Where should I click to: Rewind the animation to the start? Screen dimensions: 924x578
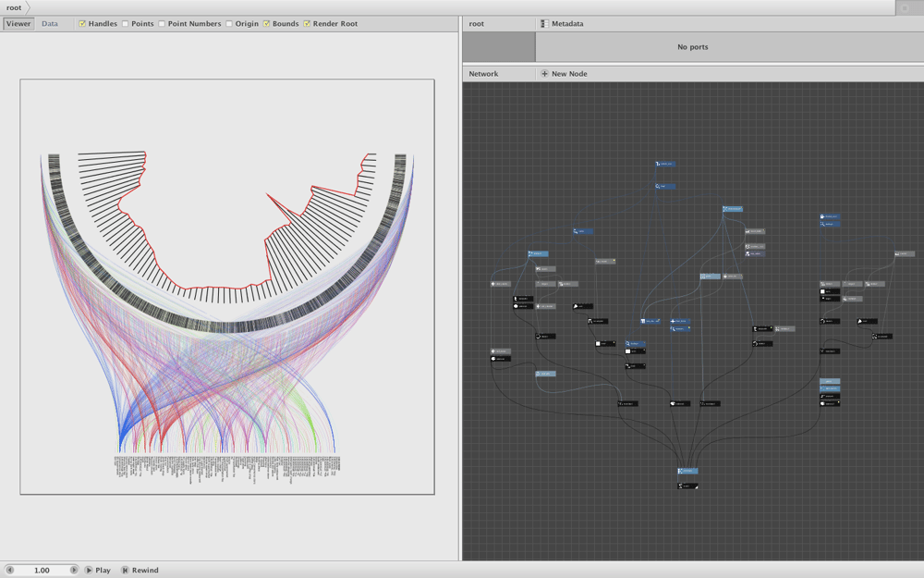[x=140, y=571]
